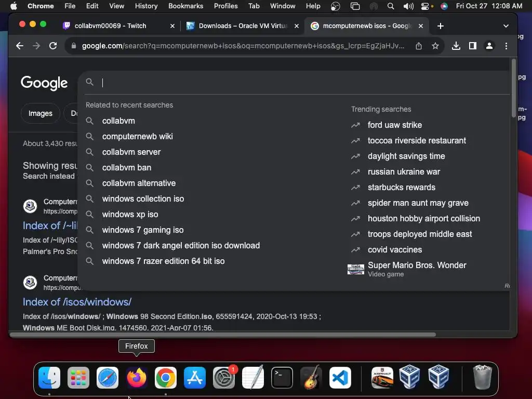Launch Firefox from the dock
Image resolution: width=532 pixels, height=399 pixels.
click(x=137, y=378)
